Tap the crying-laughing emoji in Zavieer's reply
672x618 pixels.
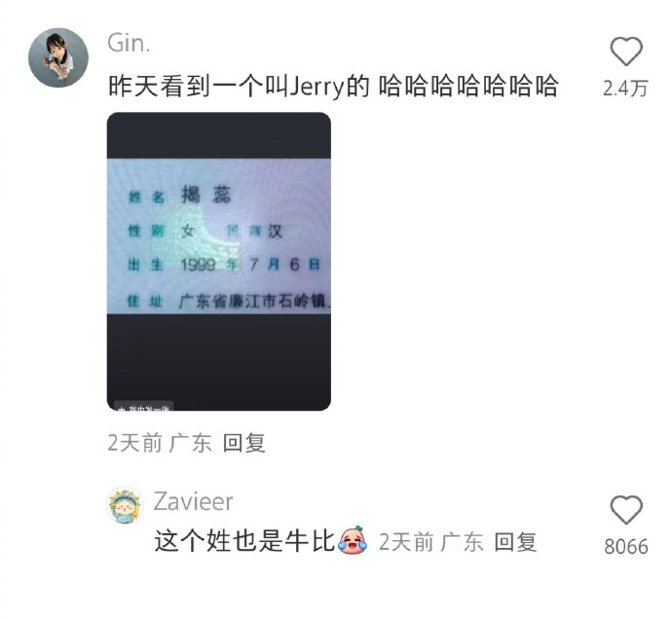353,540
